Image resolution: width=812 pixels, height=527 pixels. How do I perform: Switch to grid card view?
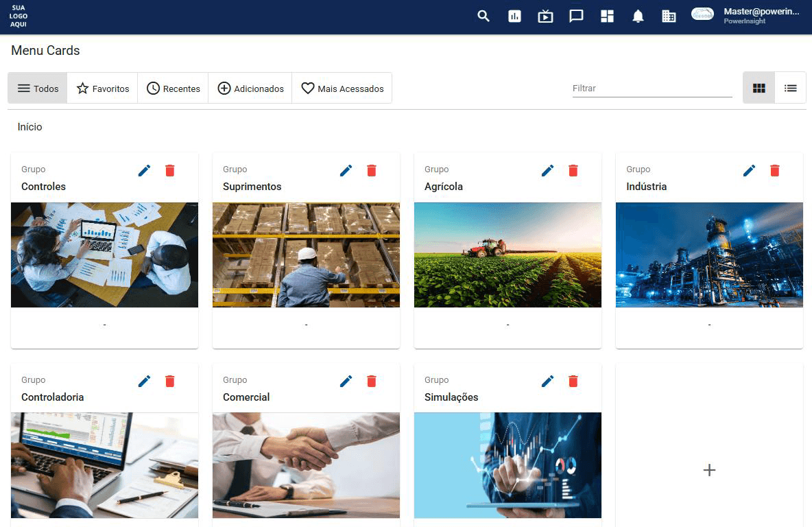click(759, 88)
